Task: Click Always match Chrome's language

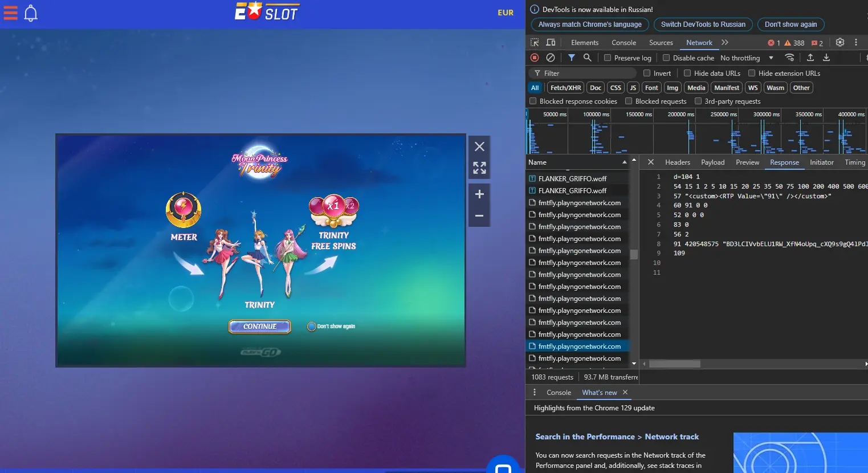Action: tap(590, 25)
